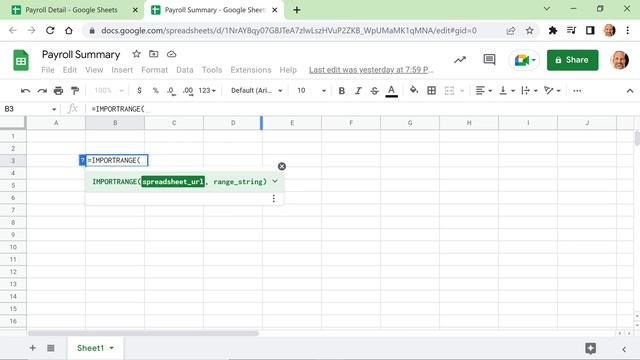This screenshot has width=640, height=360.
Task: Decrease decimal places
Action: tap(171, 91)
